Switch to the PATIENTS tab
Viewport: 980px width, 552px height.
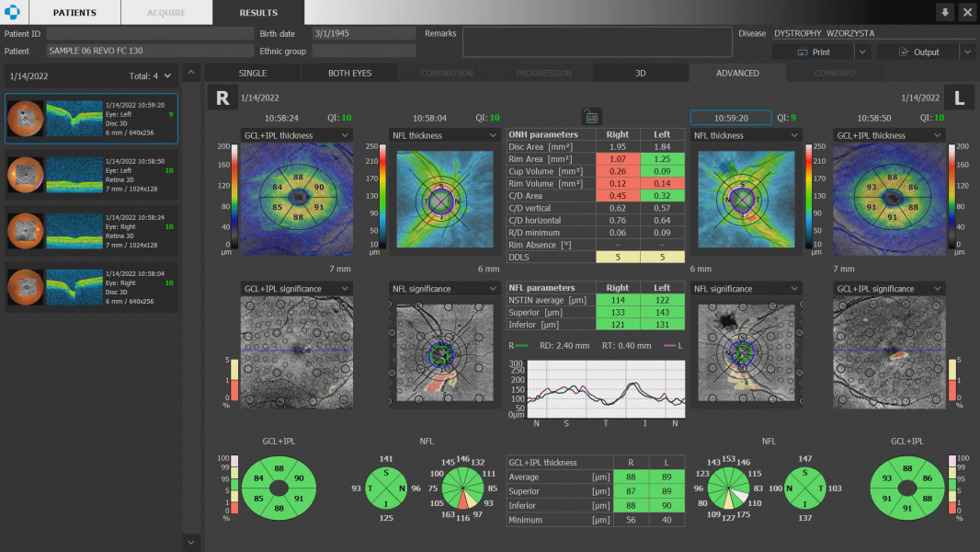pos(74,13)
